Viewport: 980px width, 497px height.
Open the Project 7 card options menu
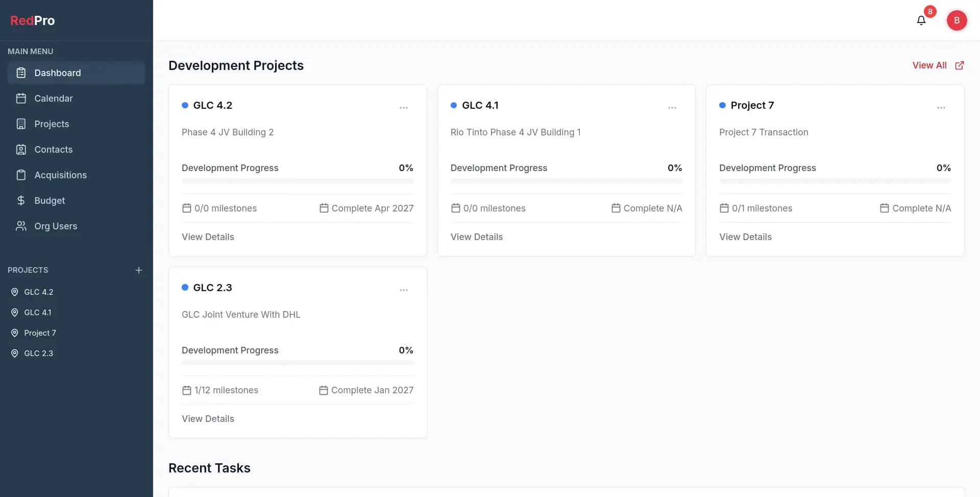941,108
